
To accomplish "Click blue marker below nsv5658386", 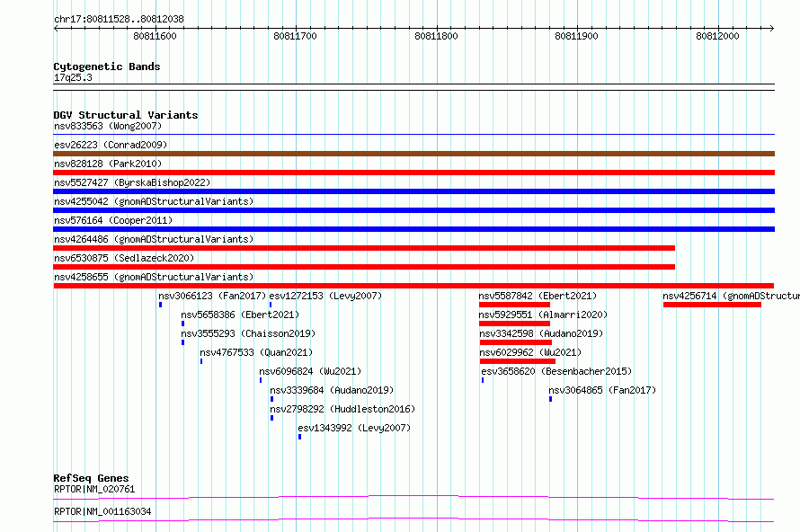I will [x=182, y=324].
